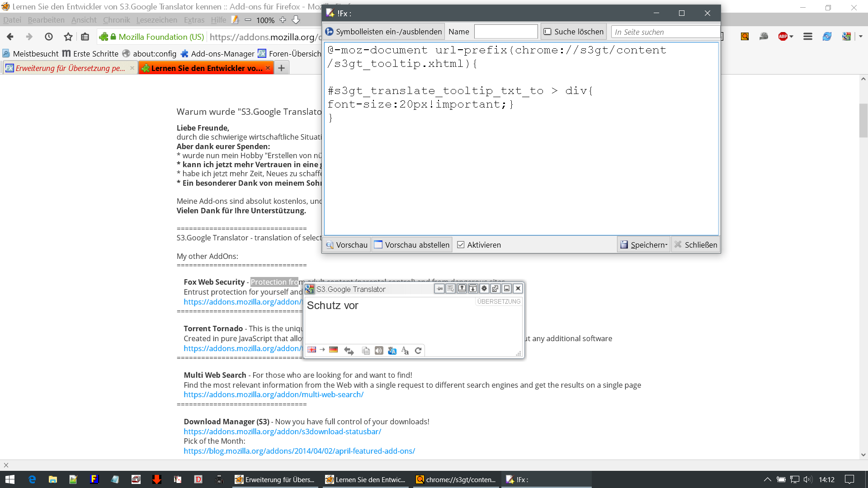The width and height of the screenshot is (868, 488).
Task: Copy translated text to clipboard
Action: click(x=366, y=351)
